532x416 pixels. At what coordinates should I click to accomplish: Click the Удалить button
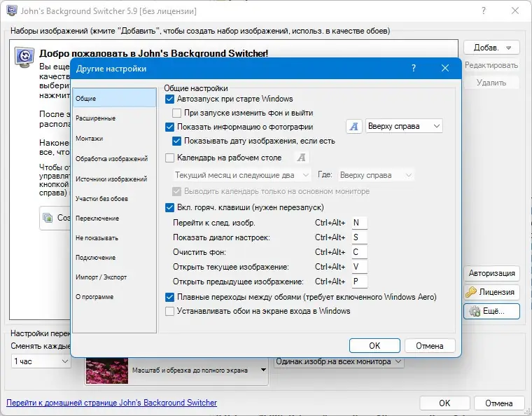[491, 83]
